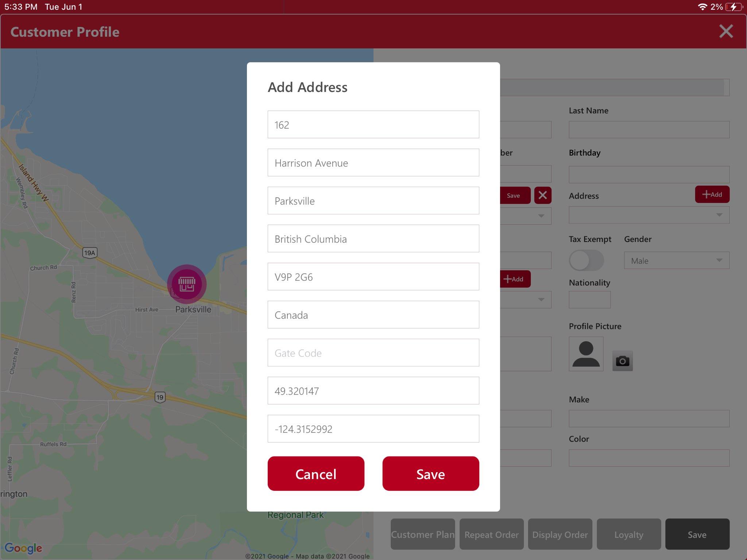The width and height of the screenshot is (747, 560).
Task: Click Cancel in Add Address dialog
Action: (x=316, y=474)
